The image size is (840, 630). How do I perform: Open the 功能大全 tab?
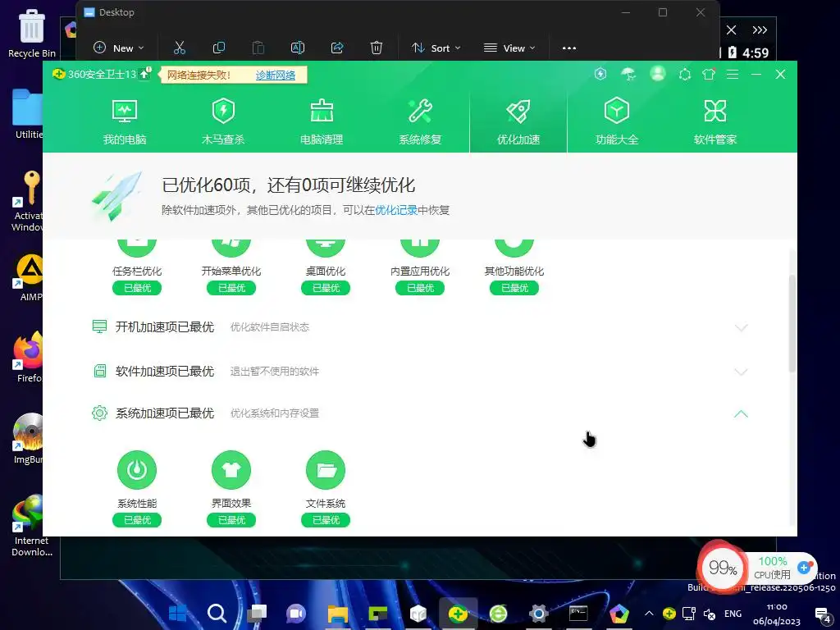pyautogui.click(x=617, y=122)
